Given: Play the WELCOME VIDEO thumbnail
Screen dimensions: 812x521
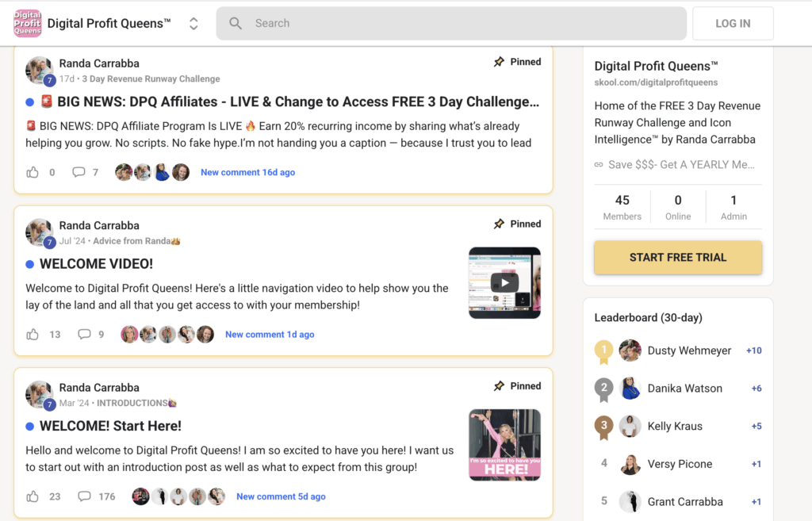Looking at the screenshot, I should tap(504, 283).
